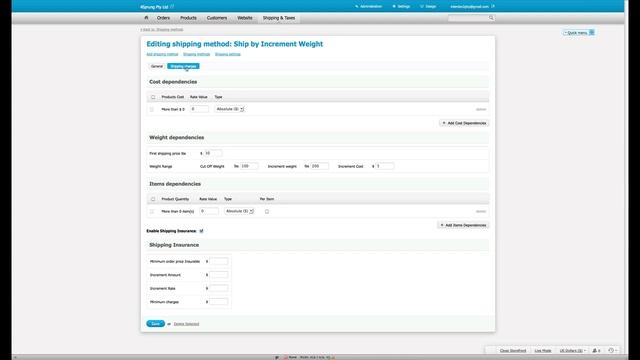
Task: Open the clock history icon in bottom bar
Action: click(612, 350)
